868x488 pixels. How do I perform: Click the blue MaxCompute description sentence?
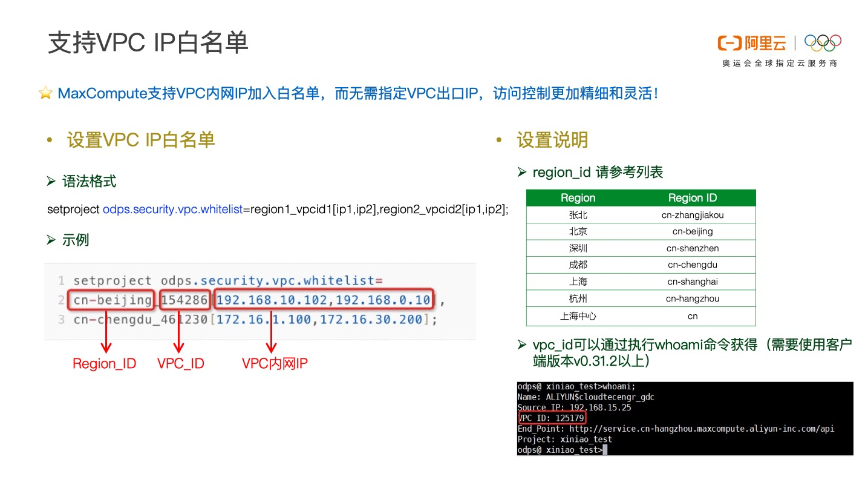click(357, 93)
